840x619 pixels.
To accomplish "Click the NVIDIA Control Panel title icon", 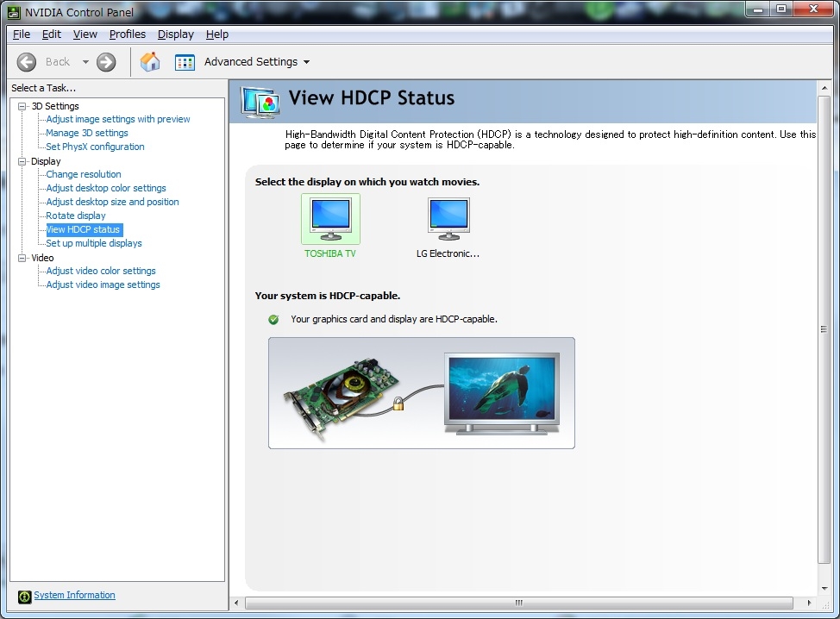I will click(x=14, y=12).
